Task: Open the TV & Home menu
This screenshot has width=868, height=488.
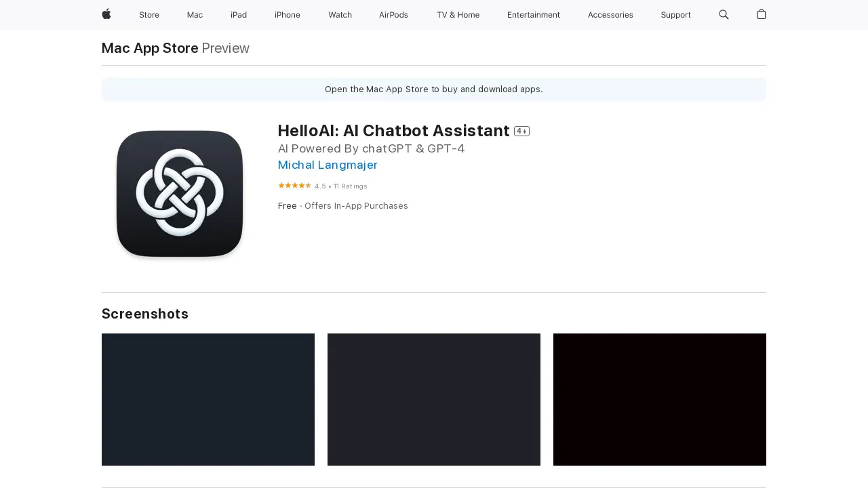Action: (458, 15)
